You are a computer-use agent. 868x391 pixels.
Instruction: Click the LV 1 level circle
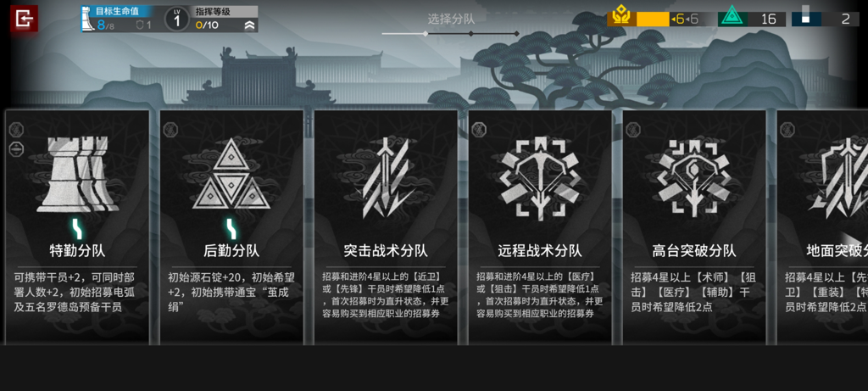point(177,19)
